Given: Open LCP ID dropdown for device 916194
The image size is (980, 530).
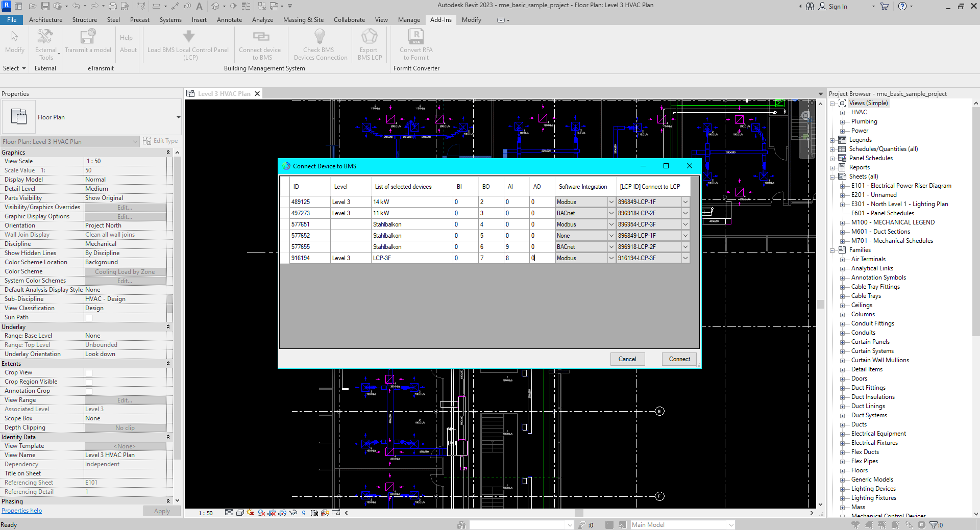Looking at the screenshot, I should 685,258.
